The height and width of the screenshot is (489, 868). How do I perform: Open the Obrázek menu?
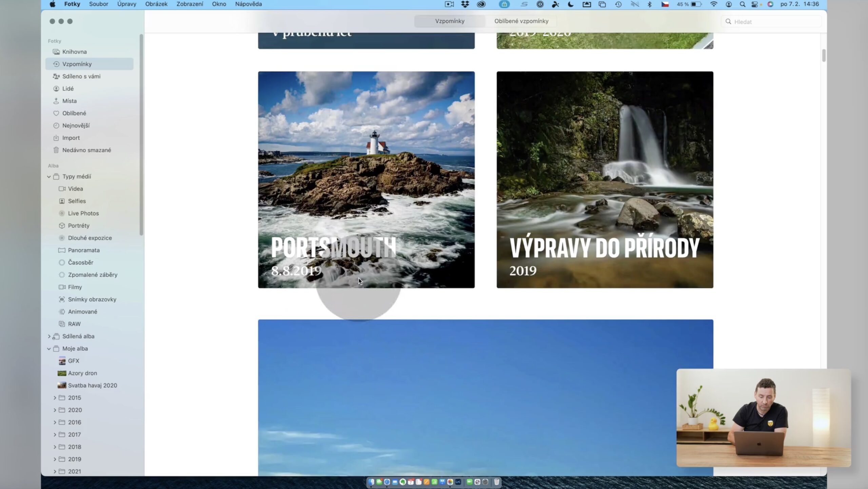(x=156, y=4)
